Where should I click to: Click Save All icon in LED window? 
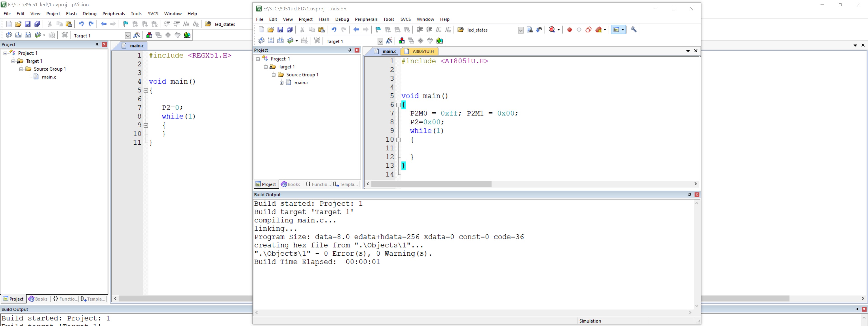(289, 30)
